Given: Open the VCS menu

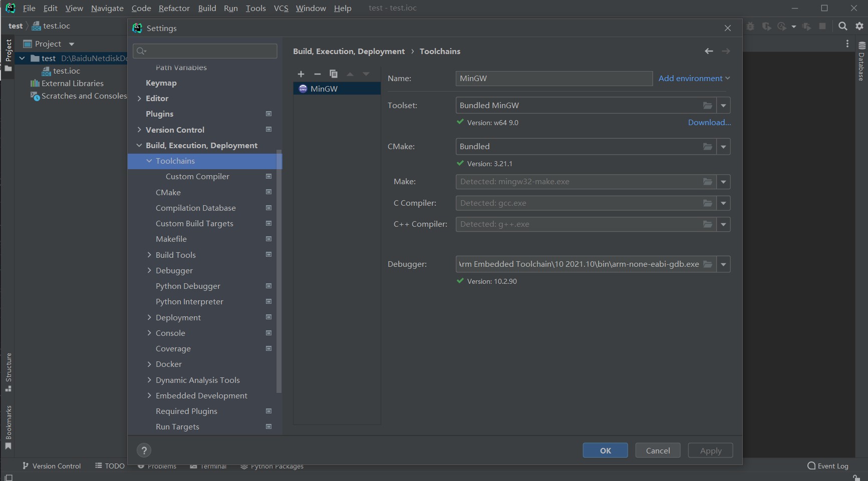Looking at the screenshot, I should click(281, 8).
